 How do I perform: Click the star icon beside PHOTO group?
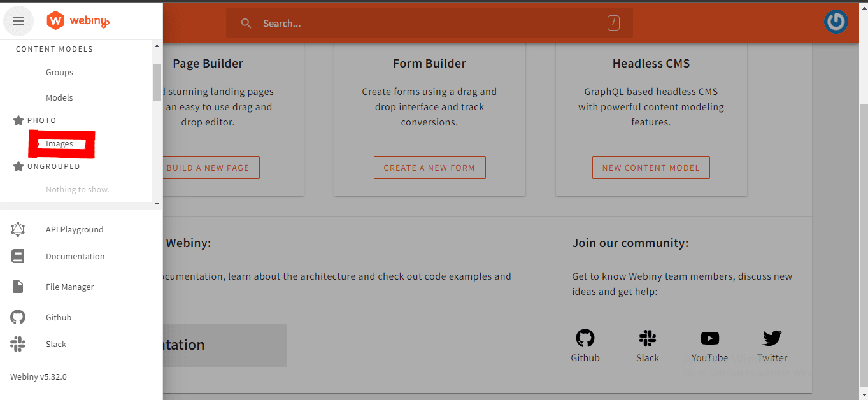pos(18,120)
